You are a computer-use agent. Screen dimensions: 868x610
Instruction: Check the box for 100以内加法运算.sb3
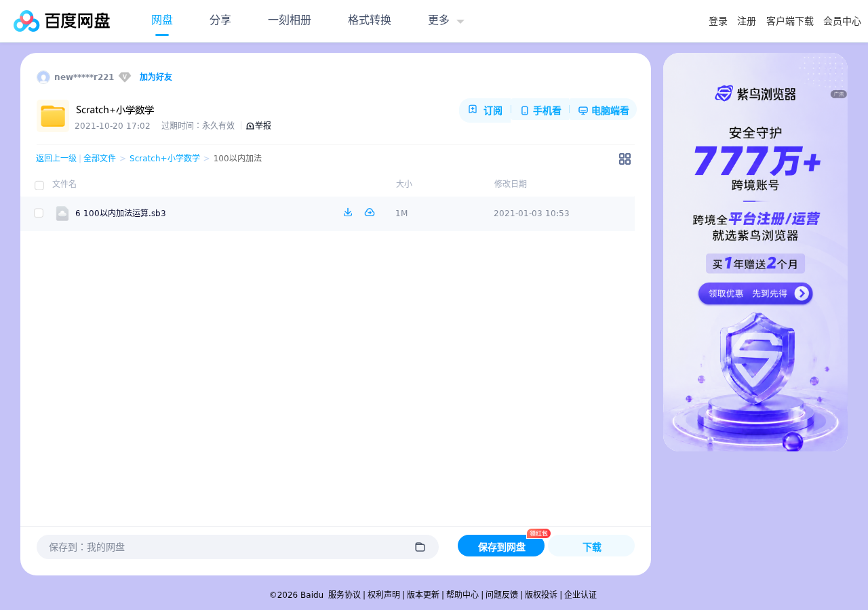pos(39,213)
